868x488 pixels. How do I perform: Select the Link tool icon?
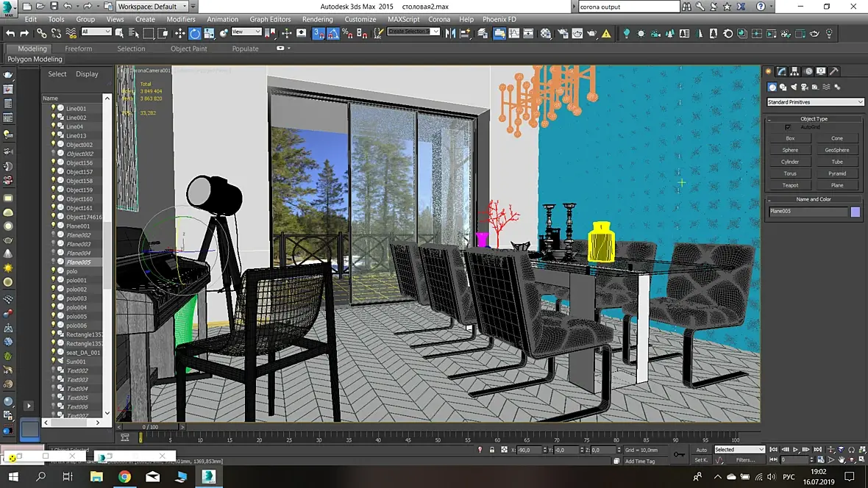pyautogui.click(x=41, y=33)
